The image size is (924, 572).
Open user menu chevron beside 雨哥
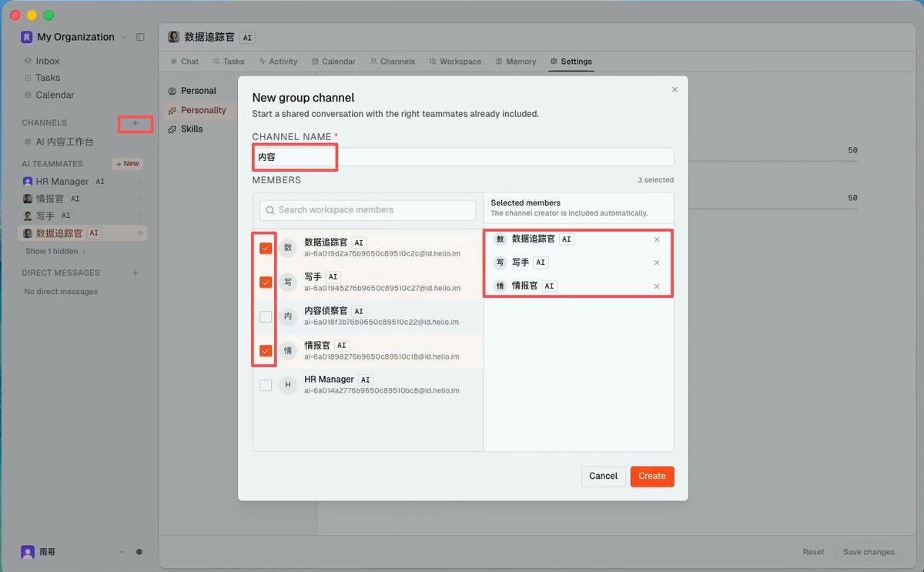121,552
